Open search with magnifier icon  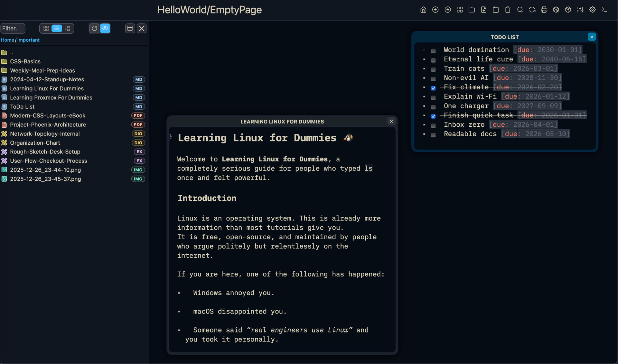pos(520,10)
